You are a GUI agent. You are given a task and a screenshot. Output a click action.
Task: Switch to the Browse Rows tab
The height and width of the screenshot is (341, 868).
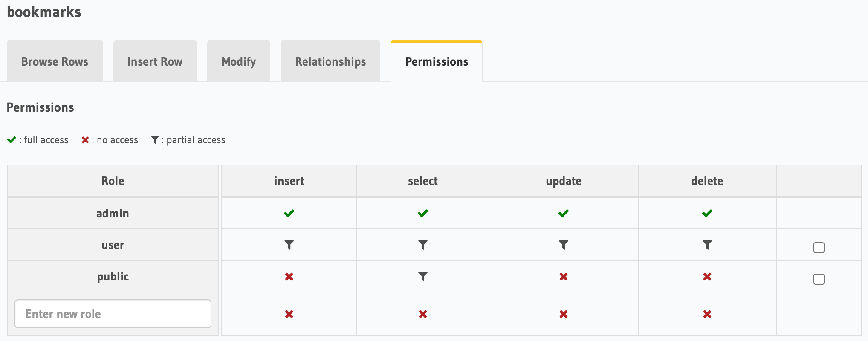[x=55, y=61]
